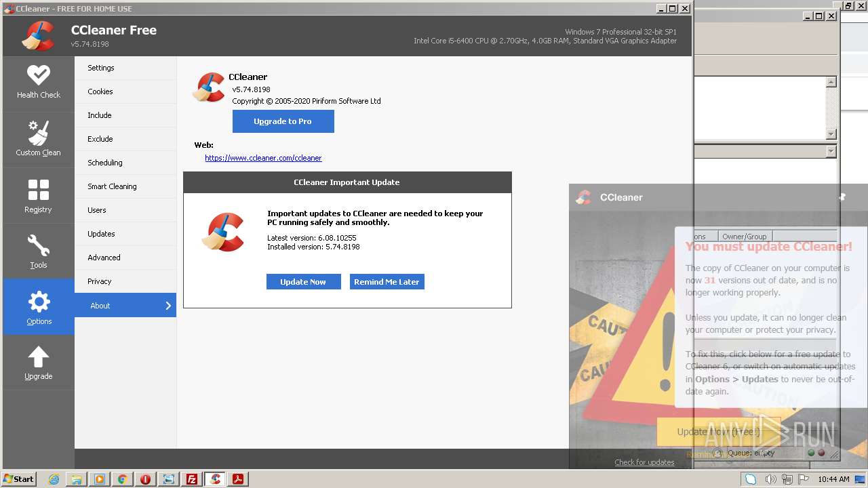This screenshot has width=868, height=488.
Task: Open the Start menu
Action: click(19, 479)
